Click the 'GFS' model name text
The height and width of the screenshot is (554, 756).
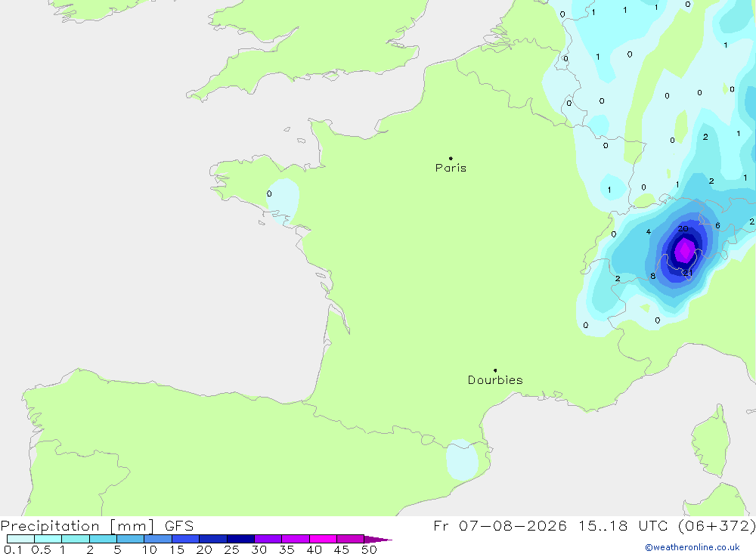179,526
